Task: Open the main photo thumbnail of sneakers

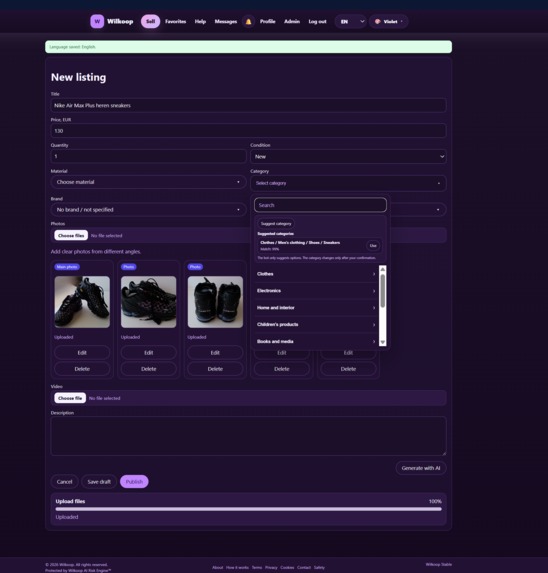Action: coord(82,302)
